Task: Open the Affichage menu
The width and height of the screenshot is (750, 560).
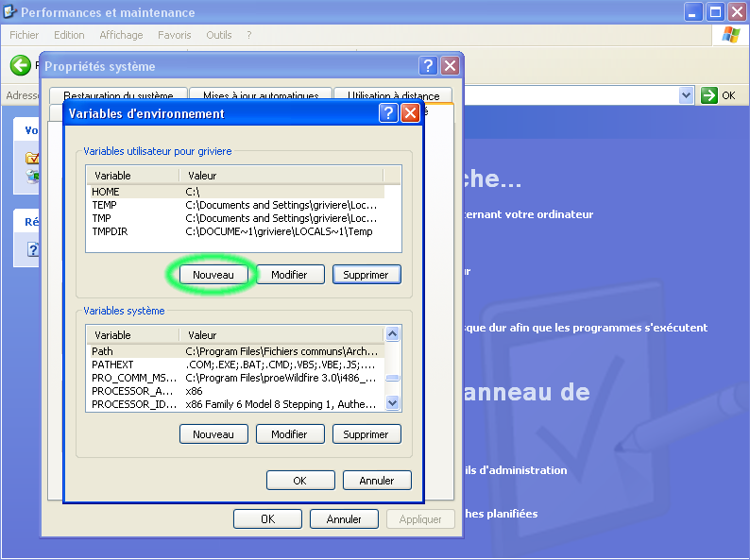Action: pos(121,35)
